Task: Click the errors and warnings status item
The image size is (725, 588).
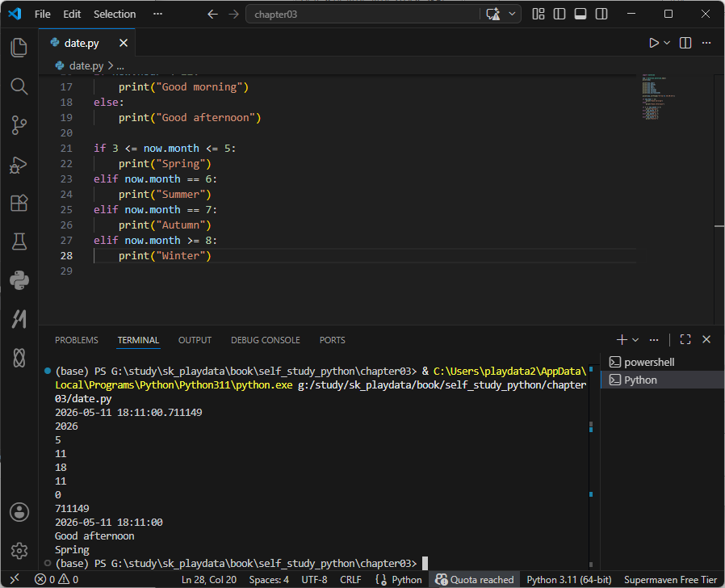Action: (57, 579)
